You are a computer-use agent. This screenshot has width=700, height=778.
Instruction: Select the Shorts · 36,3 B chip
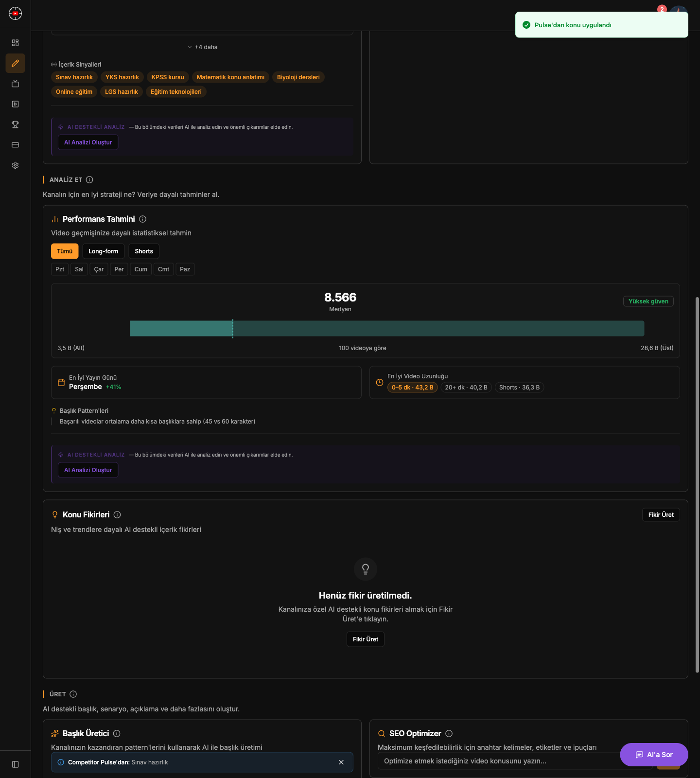point(519,388)
